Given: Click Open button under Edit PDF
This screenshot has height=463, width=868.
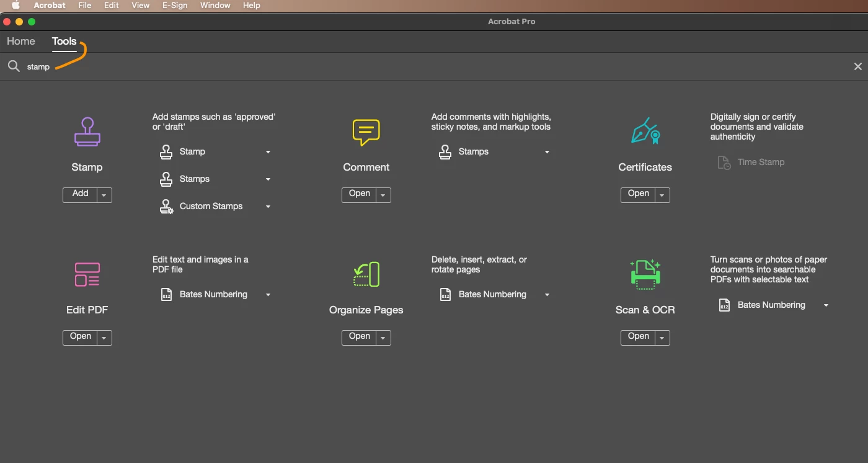Looking at the screenshot, I should click(81, 337).
